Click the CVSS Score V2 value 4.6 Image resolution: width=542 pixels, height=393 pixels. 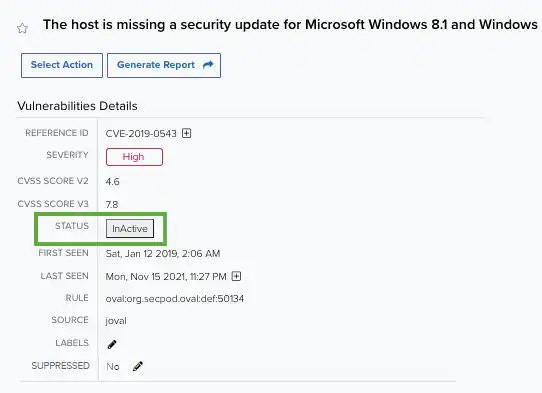coord(113,181)
